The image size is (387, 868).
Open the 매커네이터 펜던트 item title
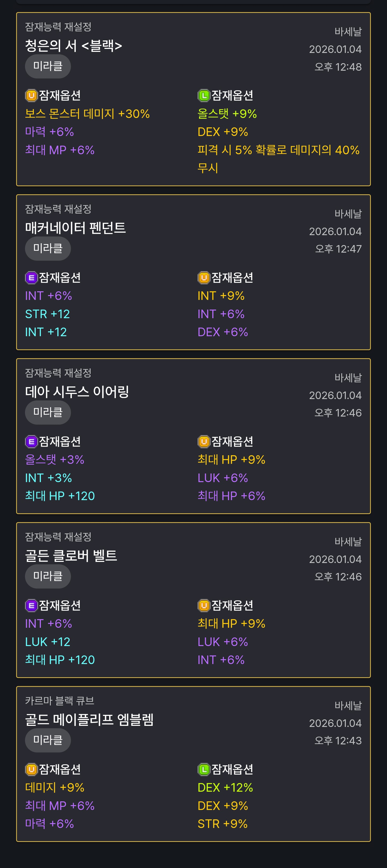click(x=76, y=228)
